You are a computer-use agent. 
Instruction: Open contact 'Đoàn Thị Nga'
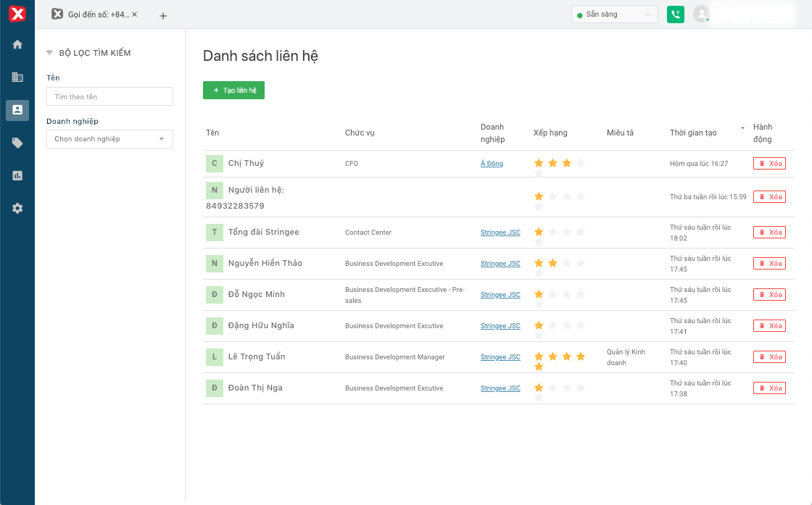(x=255, y=388)
